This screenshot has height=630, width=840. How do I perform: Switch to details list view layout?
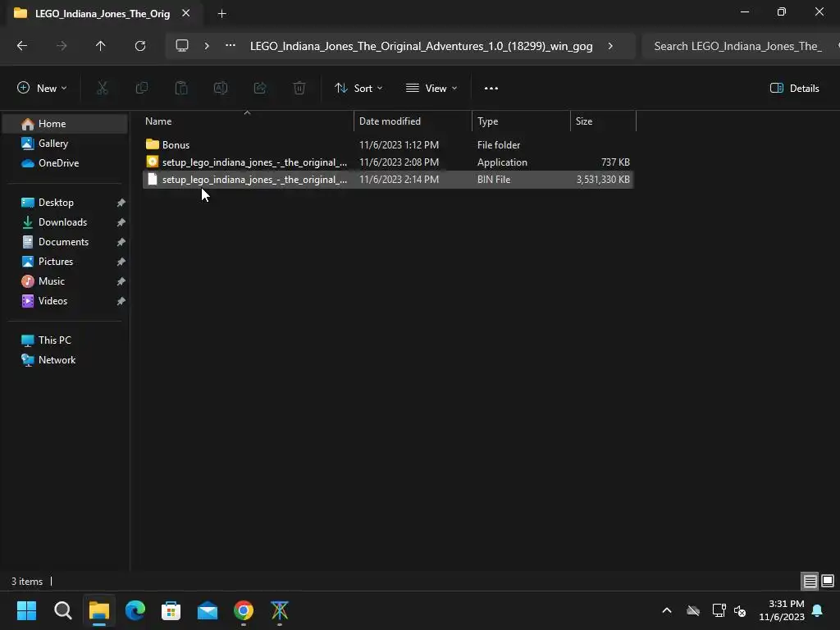click(x=810, y=581)
